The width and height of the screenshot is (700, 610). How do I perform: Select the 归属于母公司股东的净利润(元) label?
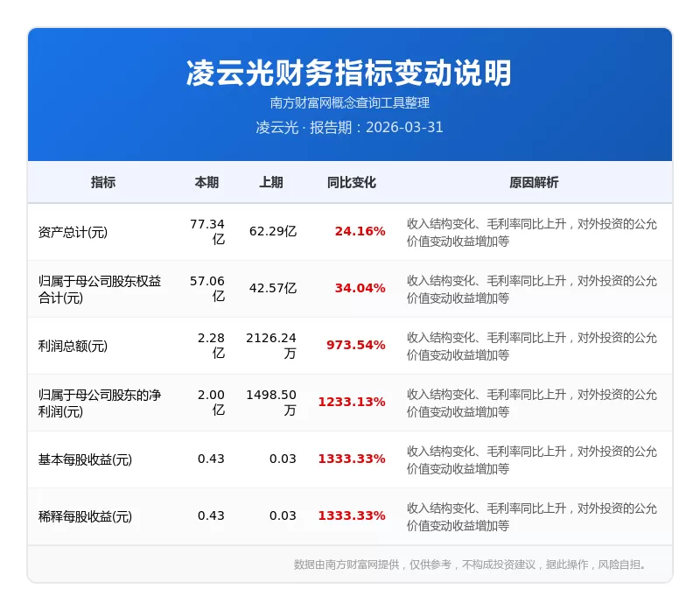[x=100, y=403]
